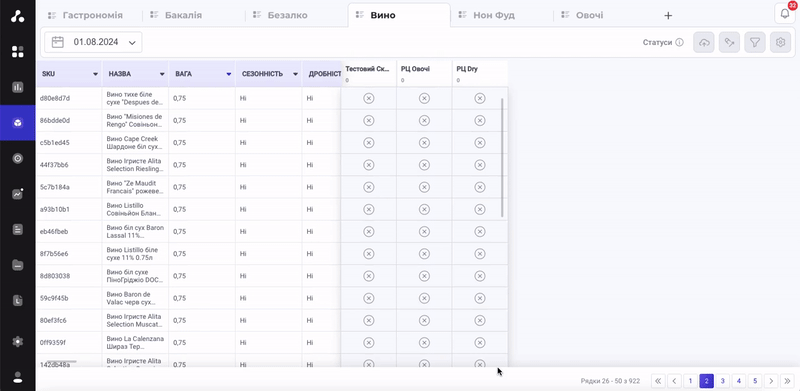Screen dimensions: 800x391
Task: Select the name cell Вино La Calenzana Шираз
Action: point(135,343)
